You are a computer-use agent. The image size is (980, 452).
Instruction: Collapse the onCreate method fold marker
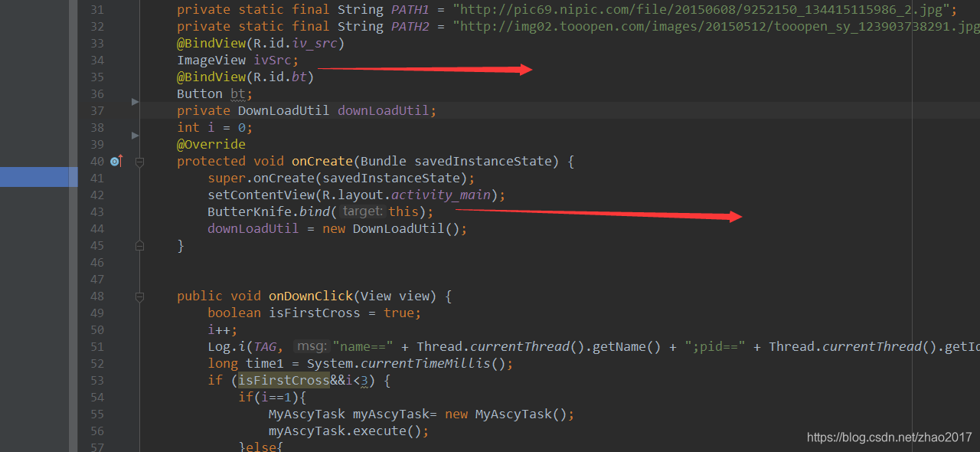pos(139,162)
